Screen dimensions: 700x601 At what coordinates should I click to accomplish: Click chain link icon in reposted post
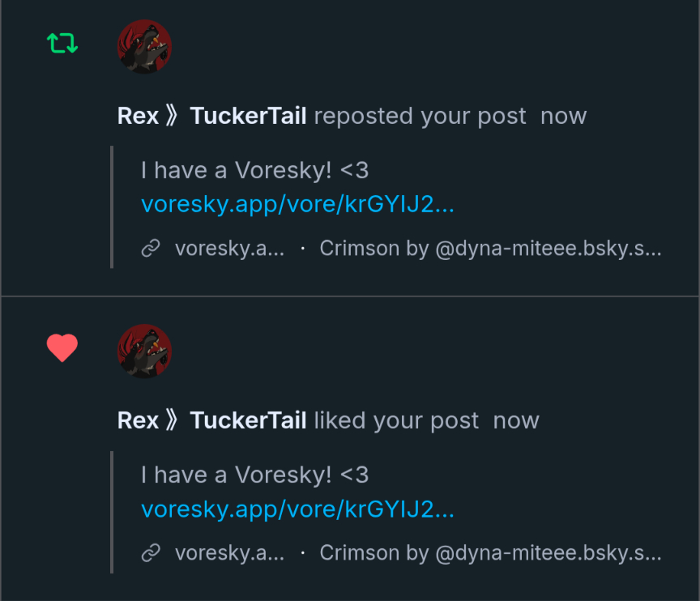click(x=151, y=249)
